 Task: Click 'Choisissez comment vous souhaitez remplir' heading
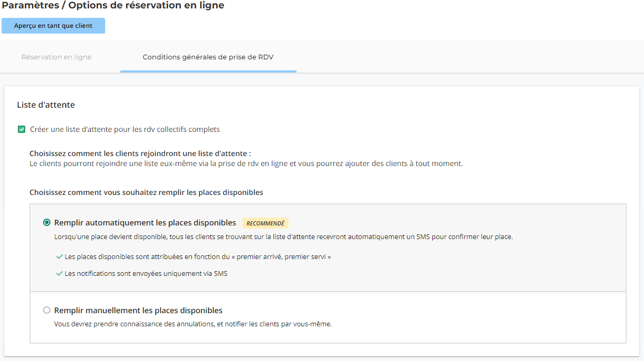click(x=146, y=192)
